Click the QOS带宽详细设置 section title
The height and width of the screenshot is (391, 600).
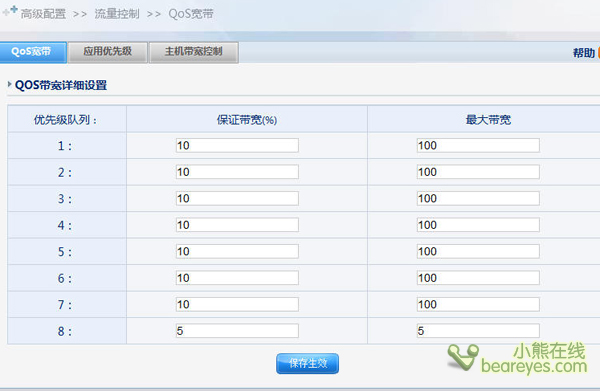pos(61,85)
